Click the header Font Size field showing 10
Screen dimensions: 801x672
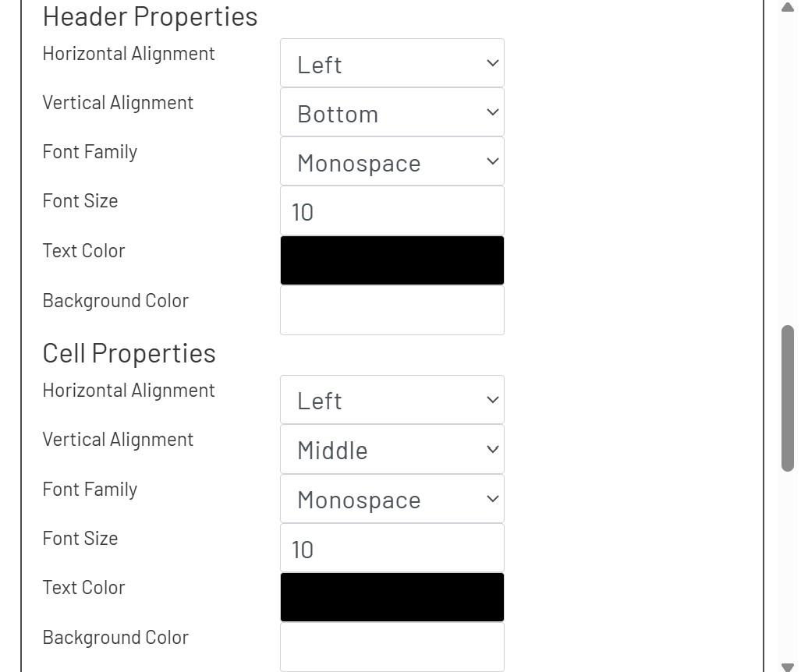pyautogui.click(x=392, y=210)
